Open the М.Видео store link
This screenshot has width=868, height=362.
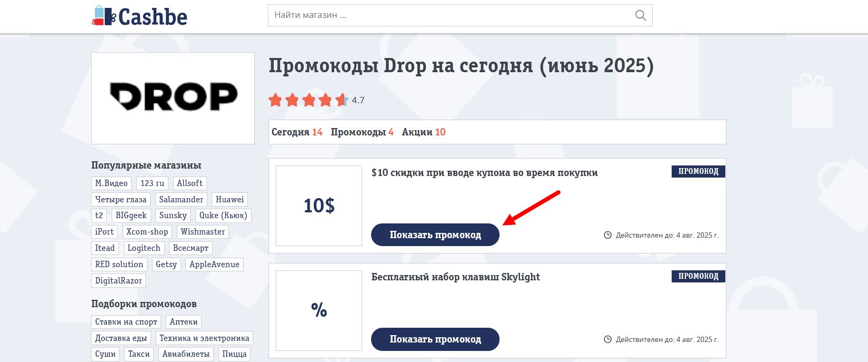111,183
